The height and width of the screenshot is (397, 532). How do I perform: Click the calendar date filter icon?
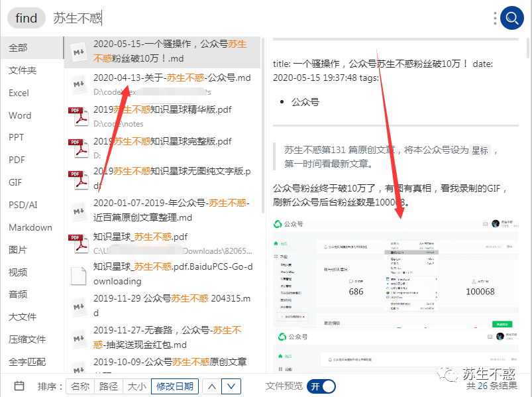(19, 386)
